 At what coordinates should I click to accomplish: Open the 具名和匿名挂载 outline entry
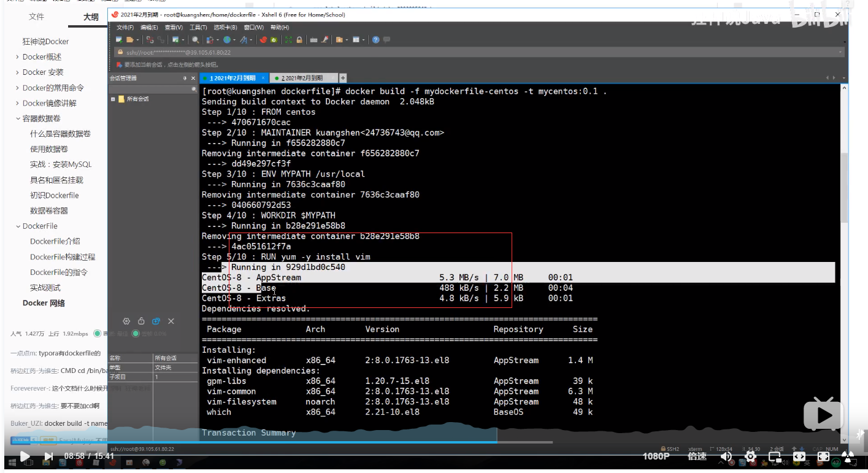tap(56, 180)
